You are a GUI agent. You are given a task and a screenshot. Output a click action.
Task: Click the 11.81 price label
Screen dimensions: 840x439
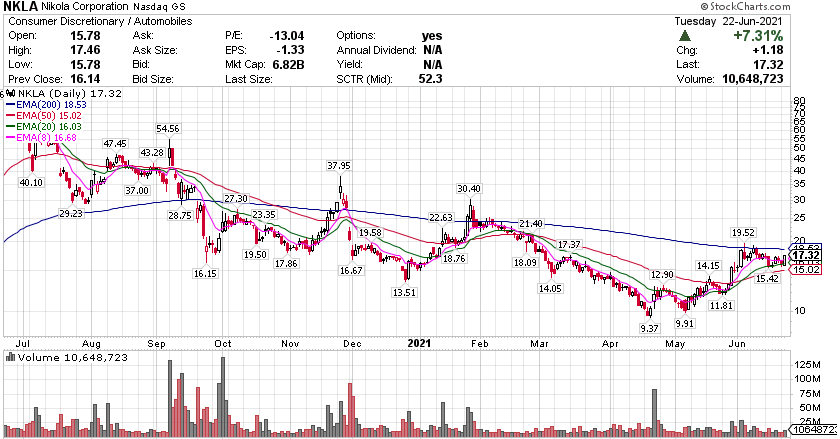[x=721, y=306]
